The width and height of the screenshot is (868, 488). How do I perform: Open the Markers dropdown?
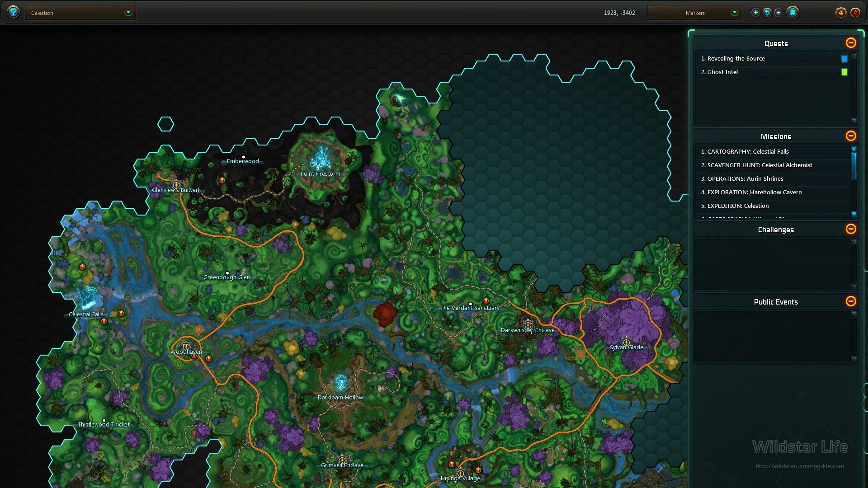tap(694, 13)
